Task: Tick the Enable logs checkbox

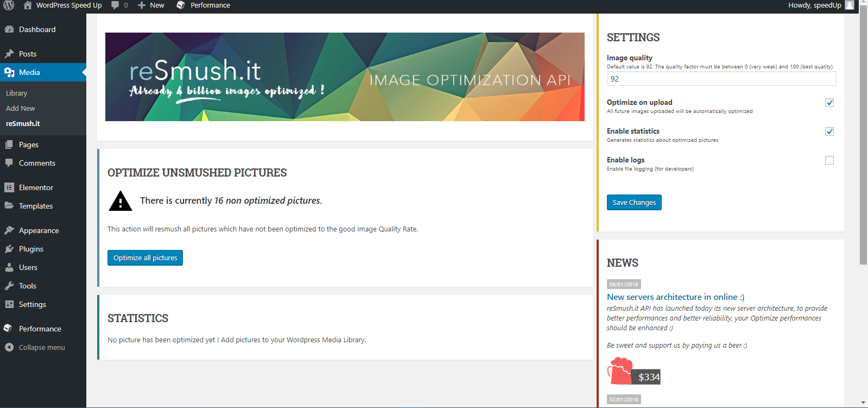Action: (829, 160)
